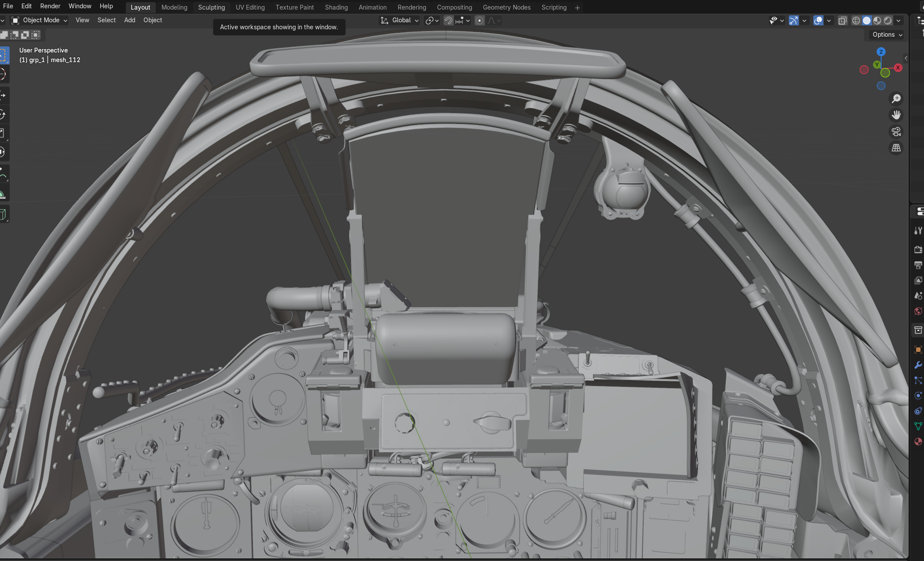
Task: Click the pan hand viewport icon
Action: (896, 115)
